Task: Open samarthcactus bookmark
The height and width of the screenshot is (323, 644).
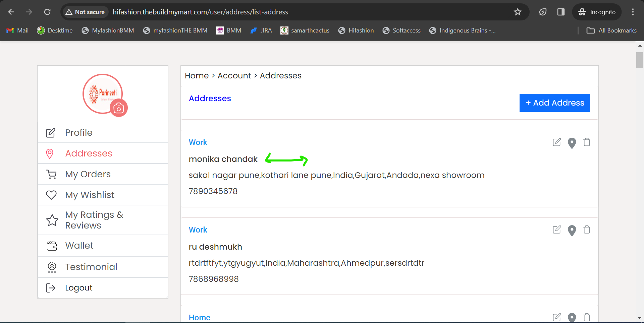Action: click(305, 30)
